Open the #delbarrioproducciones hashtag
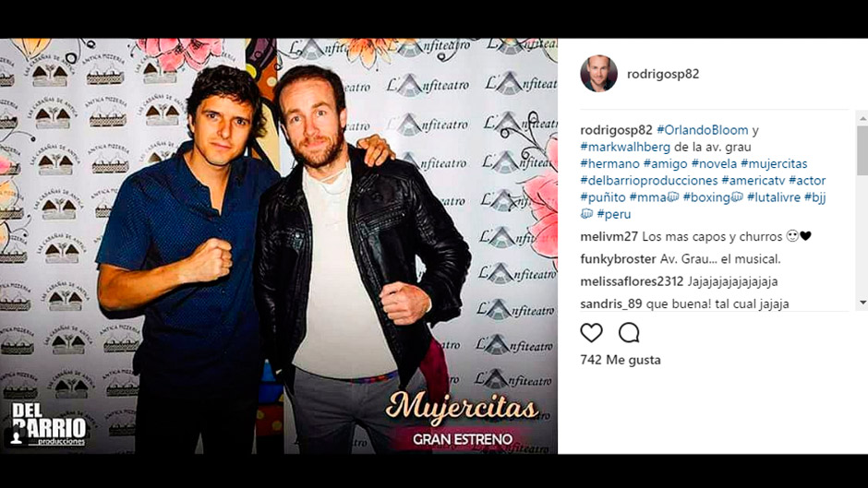The height and width of the screenshot is (488, 868). pyautogui.click(x=649, y=181)
